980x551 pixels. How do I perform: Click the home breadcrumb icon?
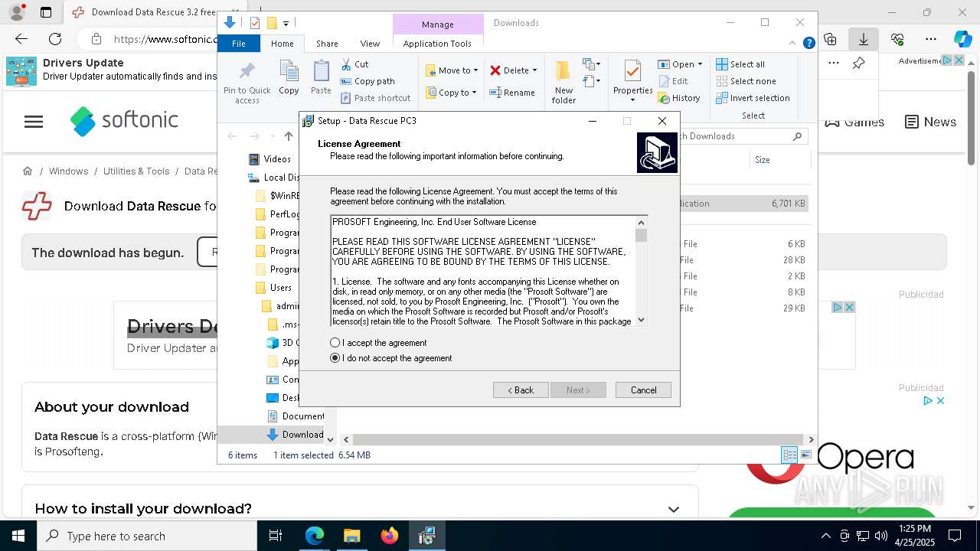[x=28, y=171]
